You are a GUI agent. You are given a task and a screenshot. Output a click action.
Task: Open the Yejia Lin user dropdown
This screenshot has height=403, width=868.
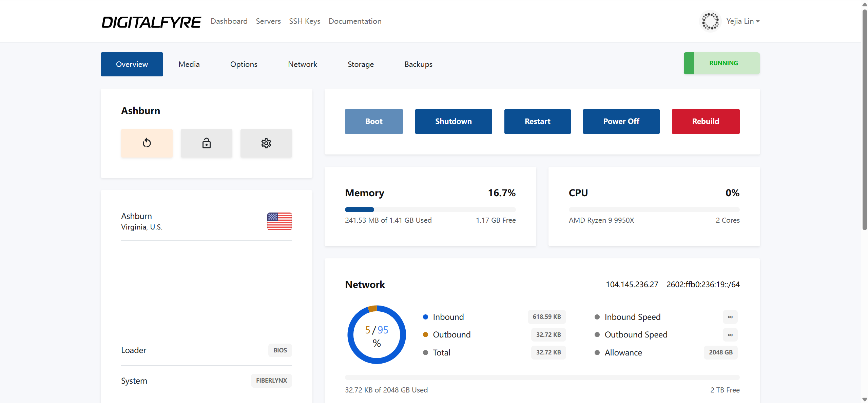click(743, 21)
